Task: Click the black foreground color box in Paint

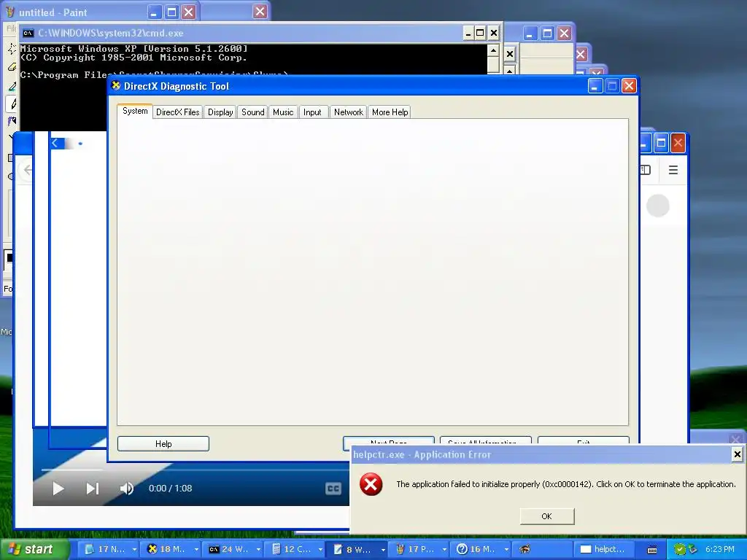Action: pyautogui.click(x=9, y=257)
